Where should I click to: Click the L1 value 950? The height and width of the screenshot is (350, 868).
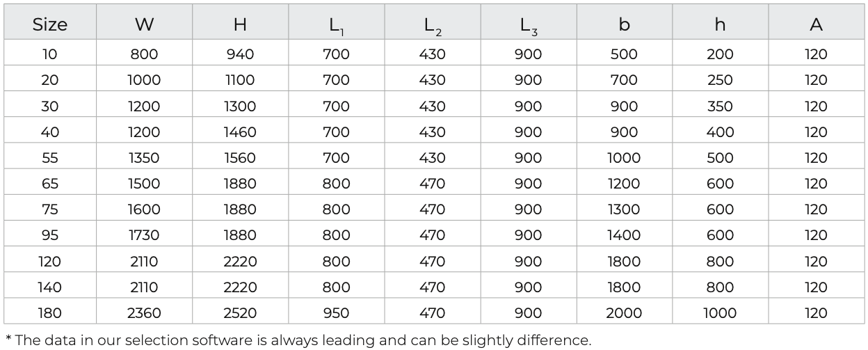(x=336, y=313)
